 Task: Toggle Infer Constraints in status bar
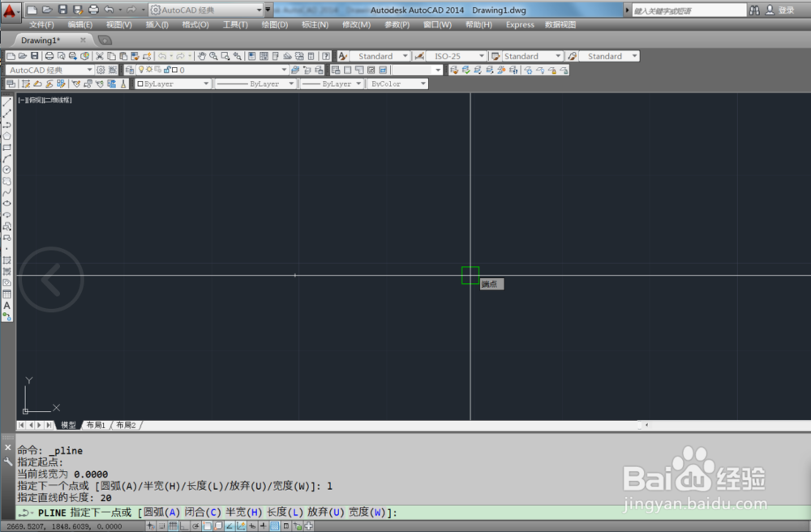[150, 526]
